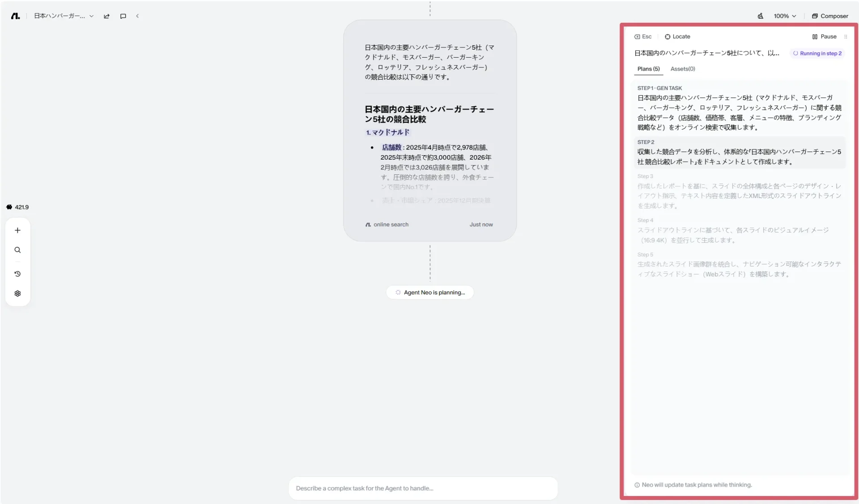Click the 'Neo will update task plans' note

[693, 485]
